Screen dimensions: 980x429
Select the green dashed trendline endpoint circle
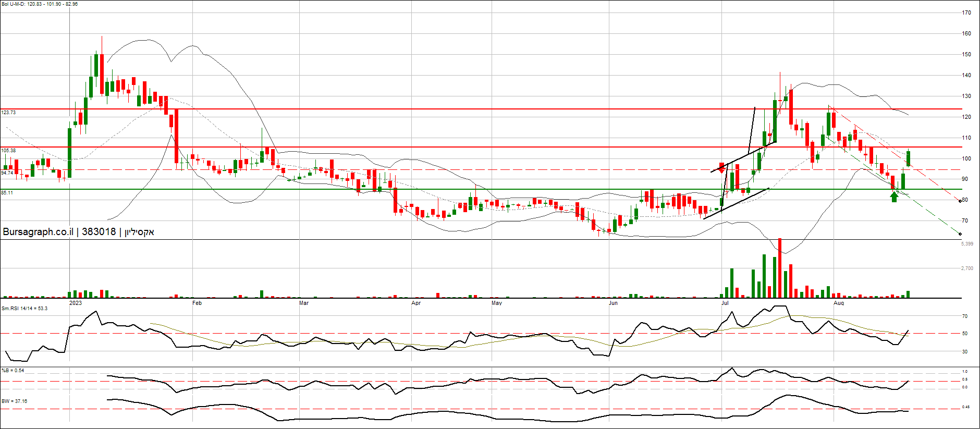(x=960, y=234)
